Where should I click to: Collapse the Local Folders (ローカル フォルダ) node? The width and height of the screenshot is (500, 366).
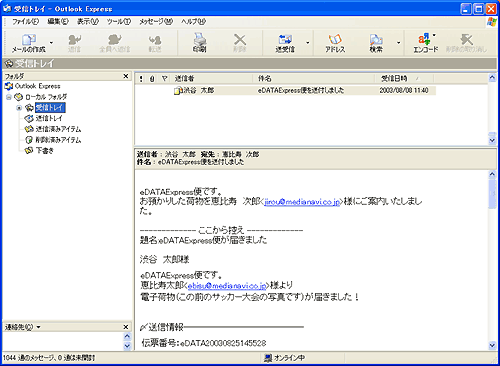click(9, 97)
